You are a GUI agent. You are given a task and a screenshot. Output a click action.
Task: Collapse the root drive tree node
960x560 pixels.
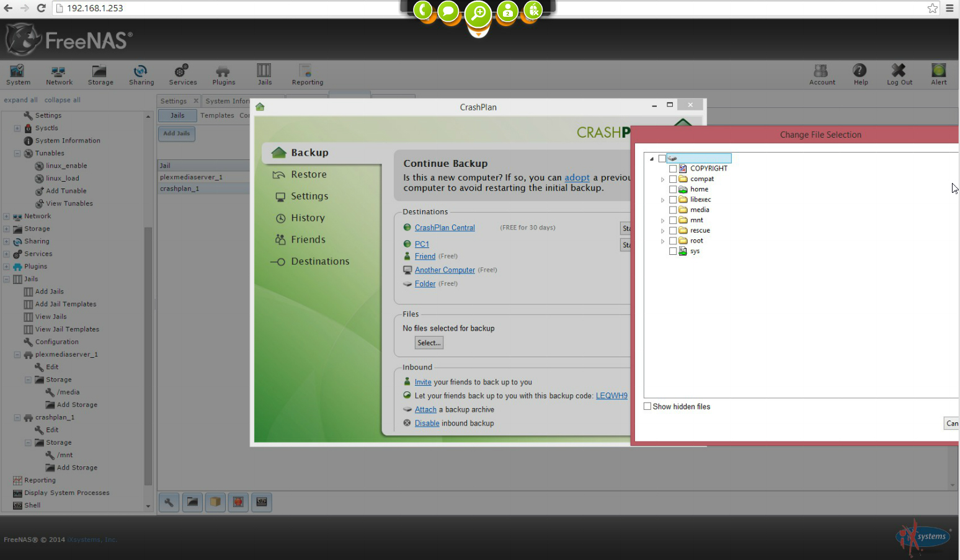click(x=652, y=159)
